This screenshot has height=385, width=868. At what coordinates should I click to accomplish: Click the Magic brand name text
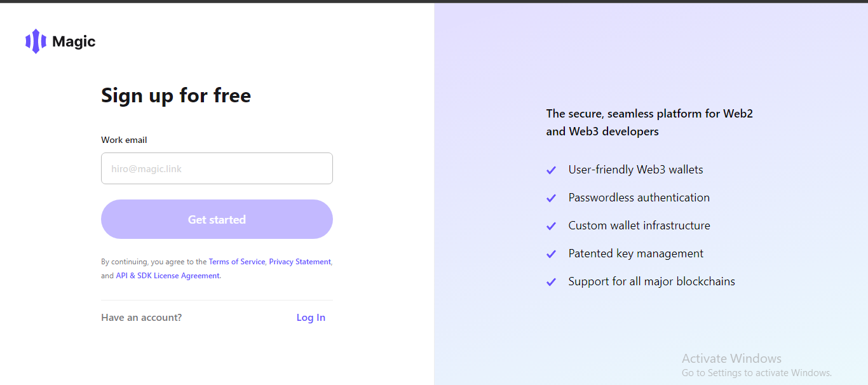coord(74,41)
